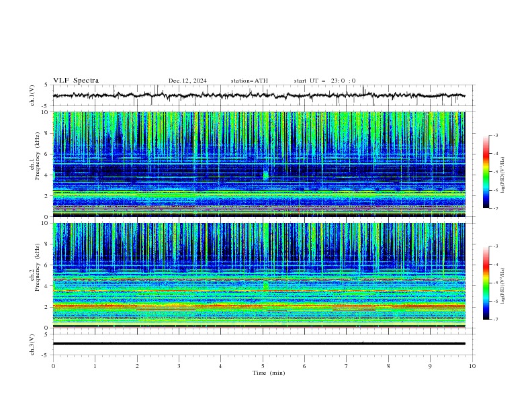
Task: Click the "6" kHz tick on ch.1 frequency axis
Action: click(x=48, y=154)
